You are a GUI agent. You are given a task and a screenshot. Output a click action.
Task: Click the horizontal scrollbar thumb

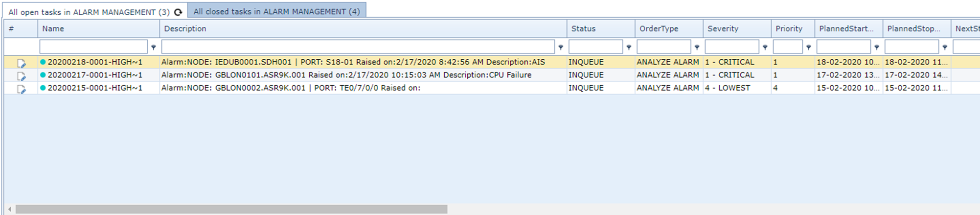click(x=231, y=209)
